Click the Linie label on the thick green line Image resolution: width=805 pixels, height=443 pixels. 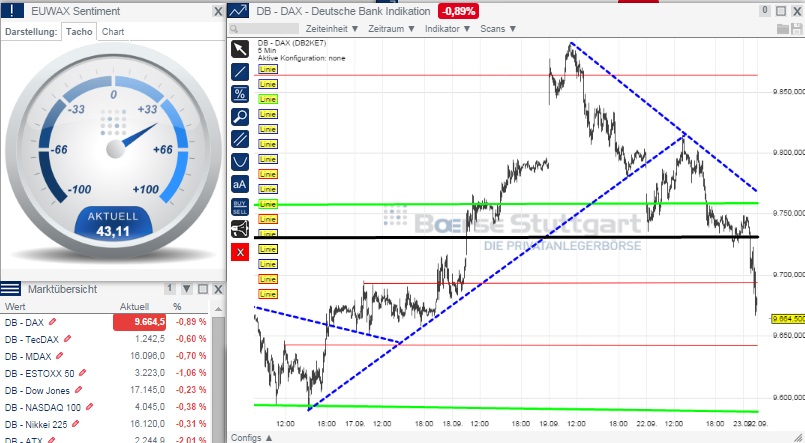coord(267,204)
